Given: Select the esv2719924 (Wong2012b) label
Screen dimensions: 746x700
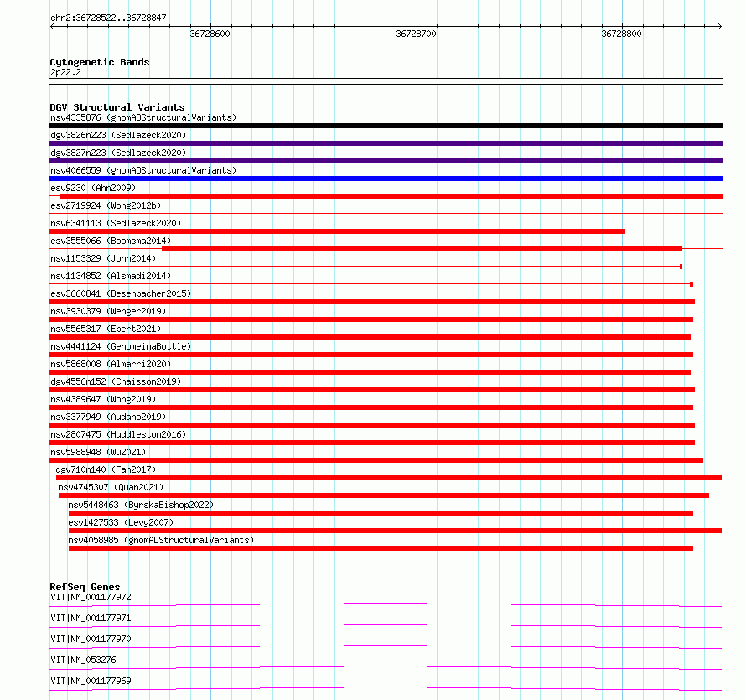Looking at the screenshot, I should pos(106,205).
